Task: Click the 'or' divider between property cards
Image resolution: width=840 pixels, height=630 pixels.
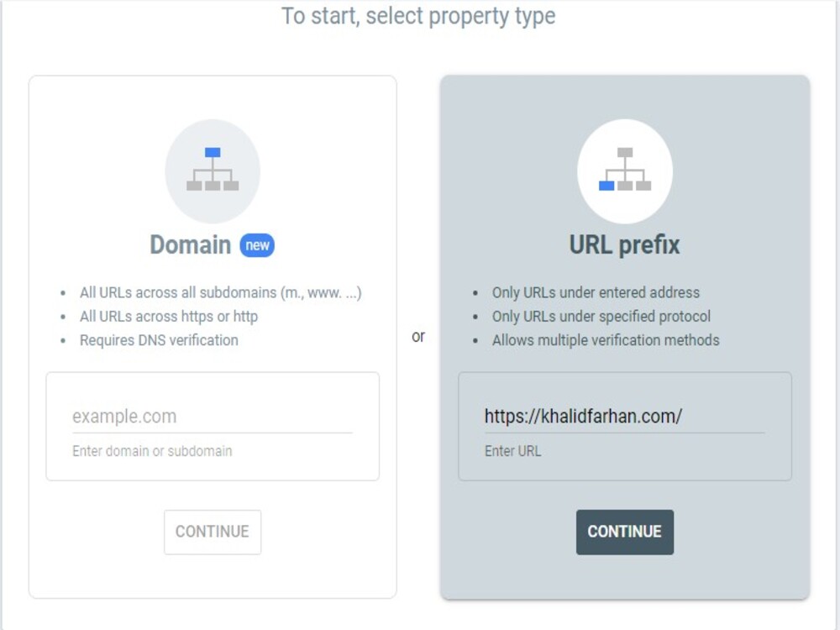Action: (419, 335)
